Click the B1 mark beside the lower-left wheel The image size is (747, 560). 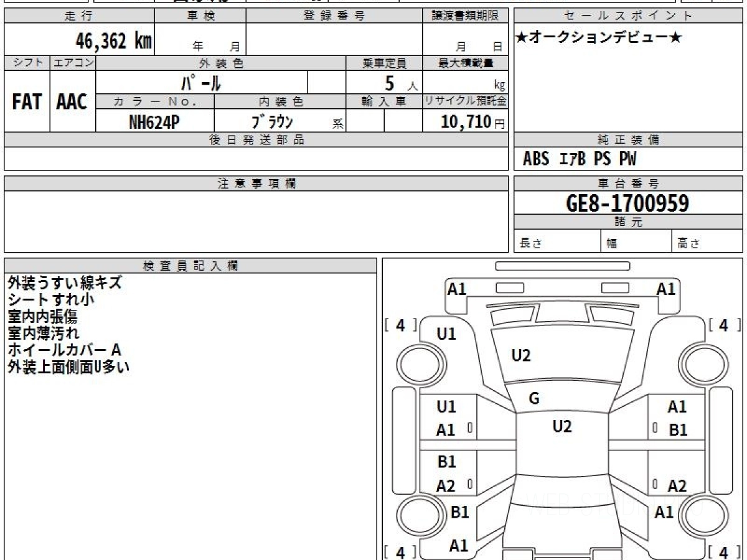pyautogui.click(x=459, y=512)
